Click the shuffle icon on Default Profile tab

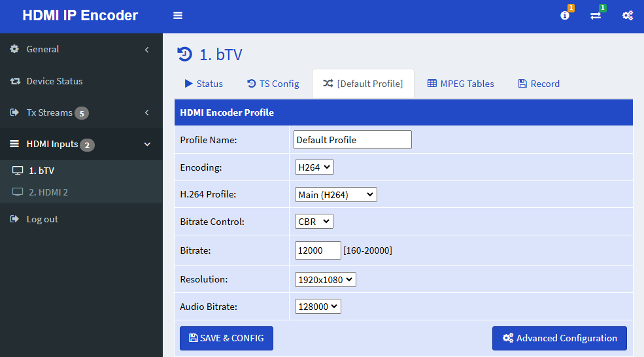pos(328,84)
